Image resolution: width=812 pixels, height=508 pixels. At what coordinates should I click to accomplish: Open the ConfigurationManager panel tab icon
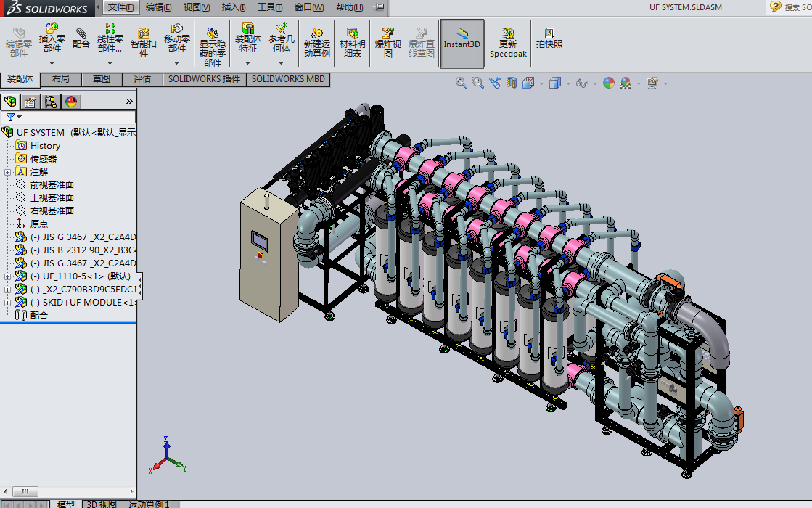tap(50, 102)
